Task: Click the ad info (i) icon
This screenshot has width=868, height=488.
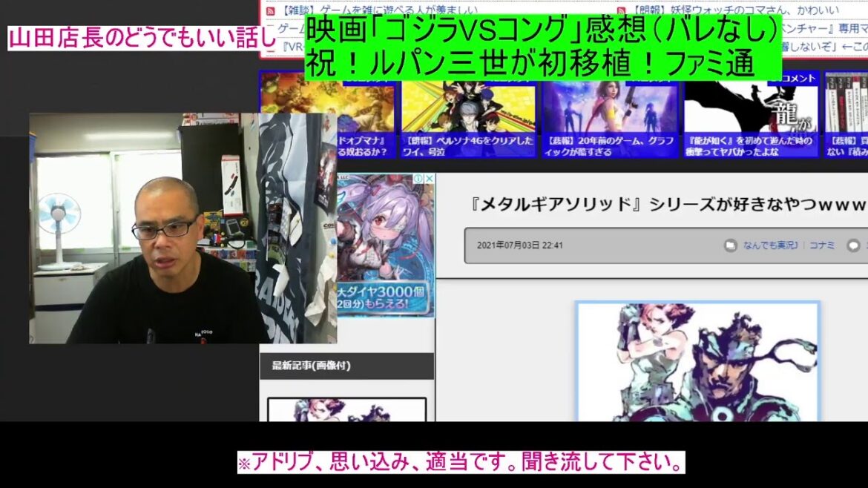Action: coord(418,179)
